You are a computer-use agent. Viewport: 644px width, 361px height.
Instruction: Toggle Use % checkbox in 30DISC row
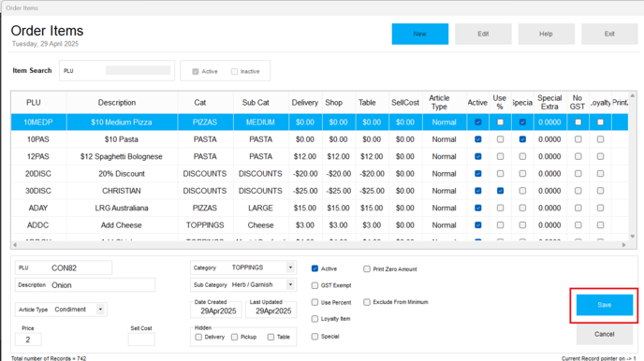pos(500,191)
